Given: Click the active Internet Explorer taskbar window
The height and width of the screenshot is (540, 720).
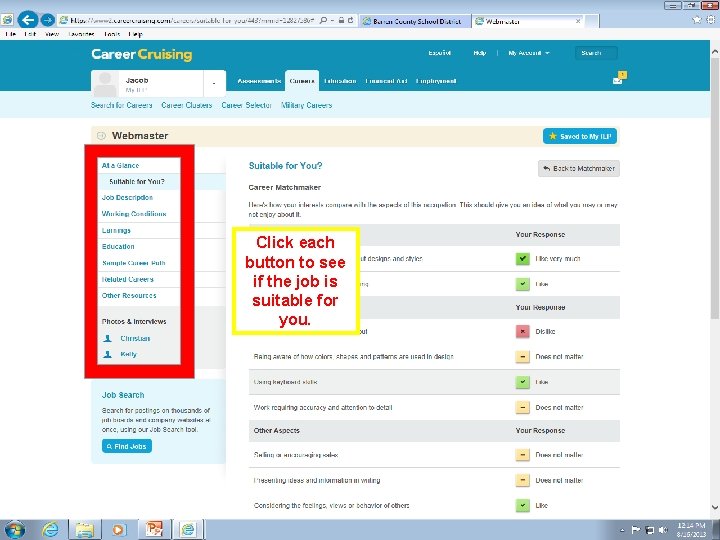Looking at the screenshot, I should pos(188,529).
